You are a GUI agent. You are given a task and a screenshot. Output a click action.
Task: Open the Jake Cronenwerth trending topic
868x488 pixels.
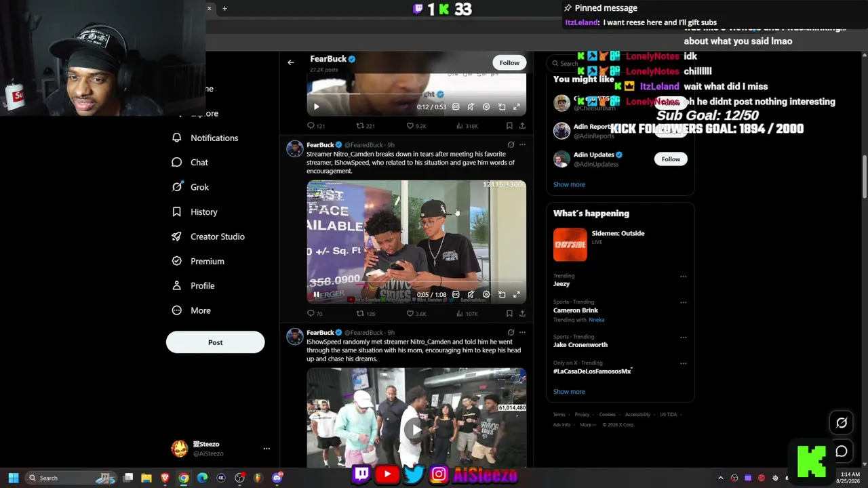click(580, 345)
